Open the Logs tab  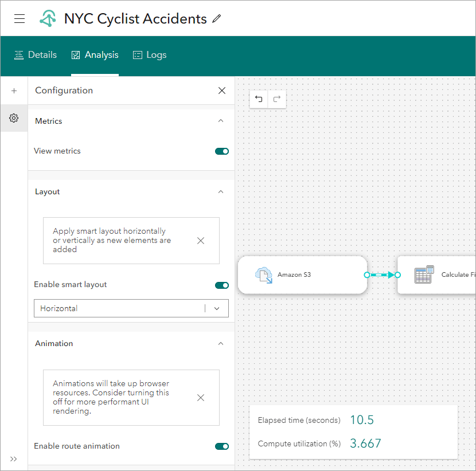tap(149, 55)
